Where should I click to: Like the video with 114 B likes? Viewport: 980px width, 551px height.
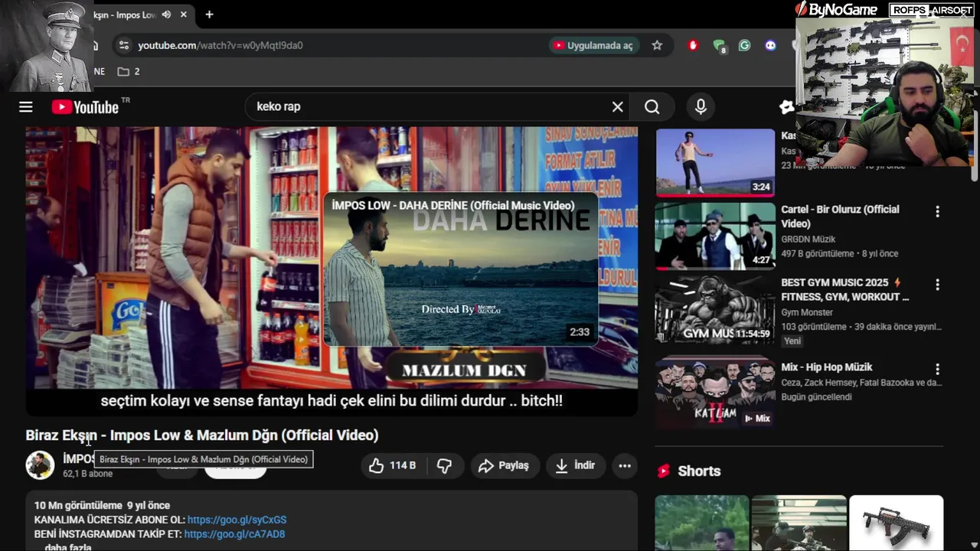(x=394, y=465)
